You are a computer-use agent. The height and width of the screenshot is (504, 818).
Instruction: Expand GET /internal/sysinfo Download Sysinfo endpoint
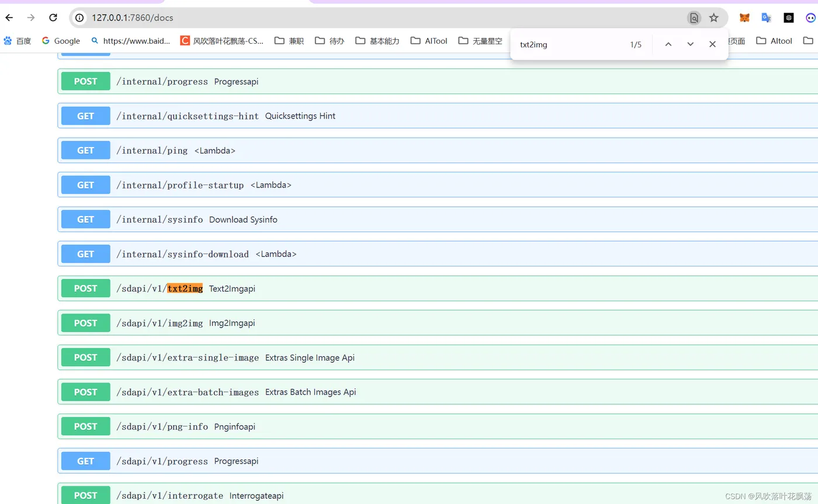[x=438, y=219]
